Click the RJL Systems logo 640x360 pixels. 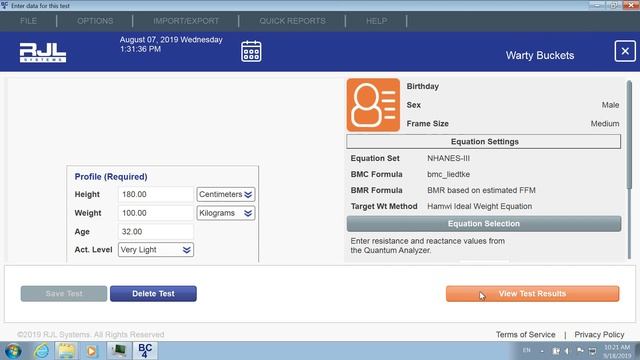click(43, 53)
